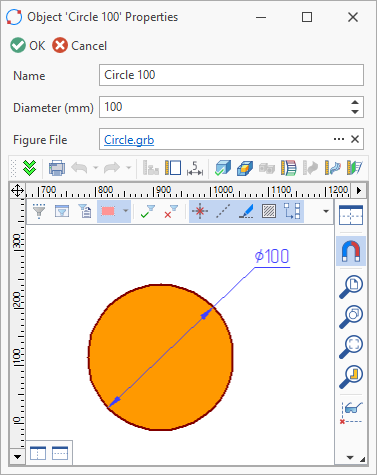Toggle the node point selection filter

pyautogui.click(x=200, y=211)
